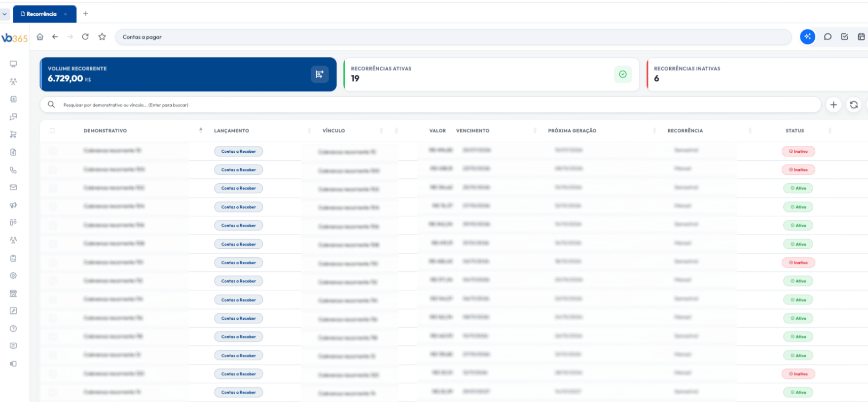The image size is (868, 402).
Task: Open the chat bubble icon at top right
Action: point(828,37)
